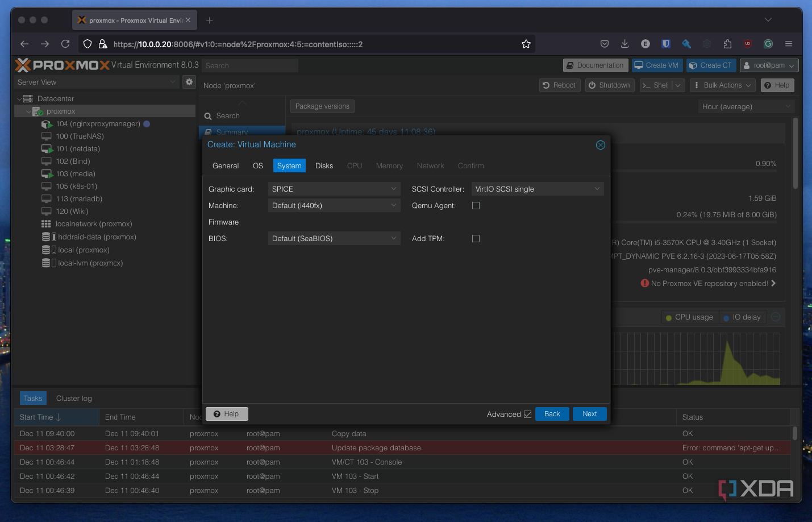The image size is (812, 522).
Task: Switch to the Cluster log tab
Action: tap(74, 398)
